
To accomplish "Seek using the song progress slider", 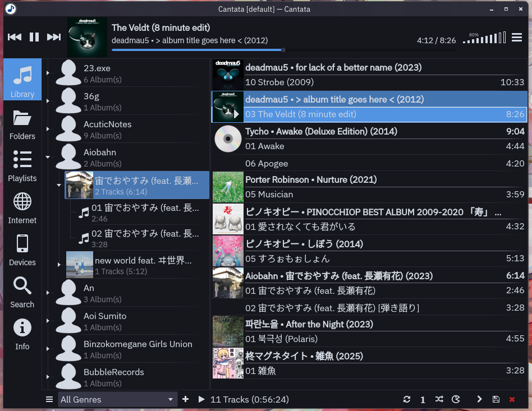I will [283, 50].
